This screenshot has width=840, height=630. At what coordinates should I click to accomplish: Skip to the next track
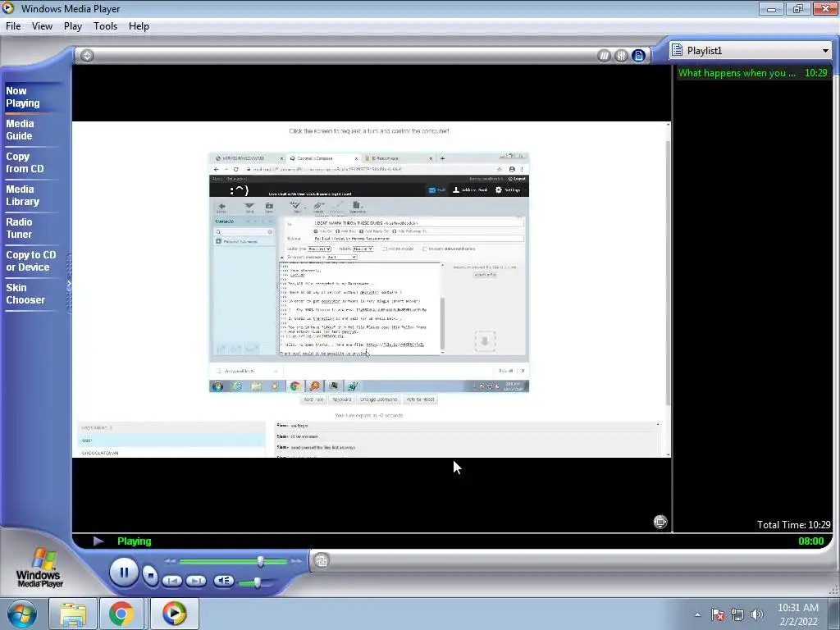tap(196, 581)
